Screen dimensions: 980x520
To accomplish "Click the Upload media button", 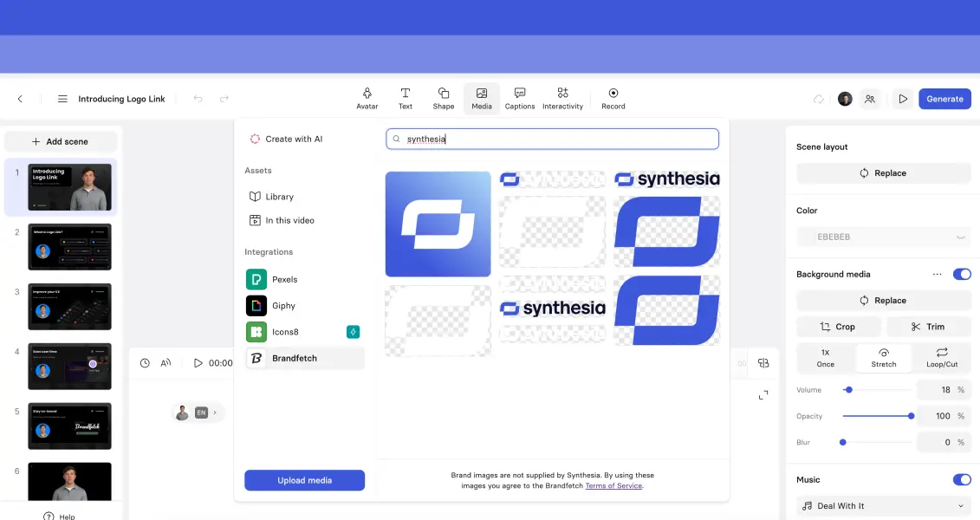I will [x=304, y=480].
